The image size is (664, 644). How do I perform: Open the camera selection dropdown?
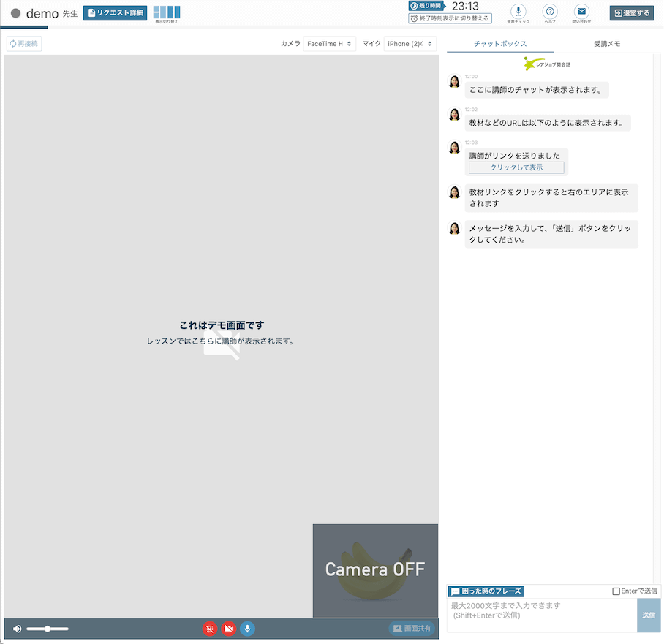point(329,44)
